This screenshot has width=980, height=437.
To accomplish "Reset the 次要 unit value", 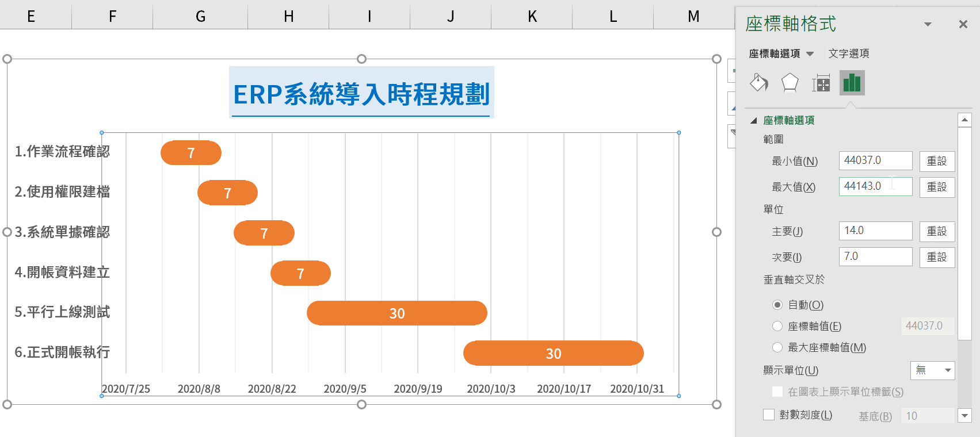I will pos(937,257).
